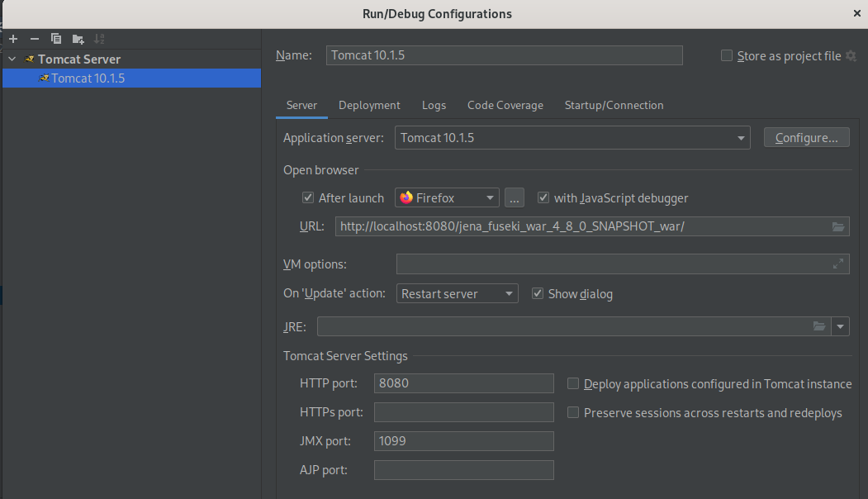Click the Add New Configuration plus icon
The height and width of the screenshot is (499, 868).
pyautogui.click(x=13, y=39)
